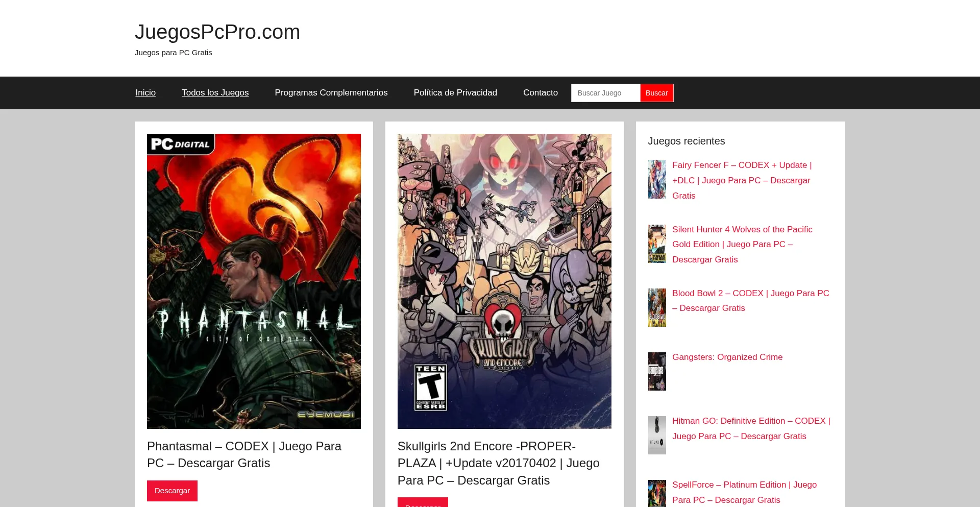Open the Gangsters: Organized Crime thumbnail
Screen dimensions: 980x507
click(657, 371)
